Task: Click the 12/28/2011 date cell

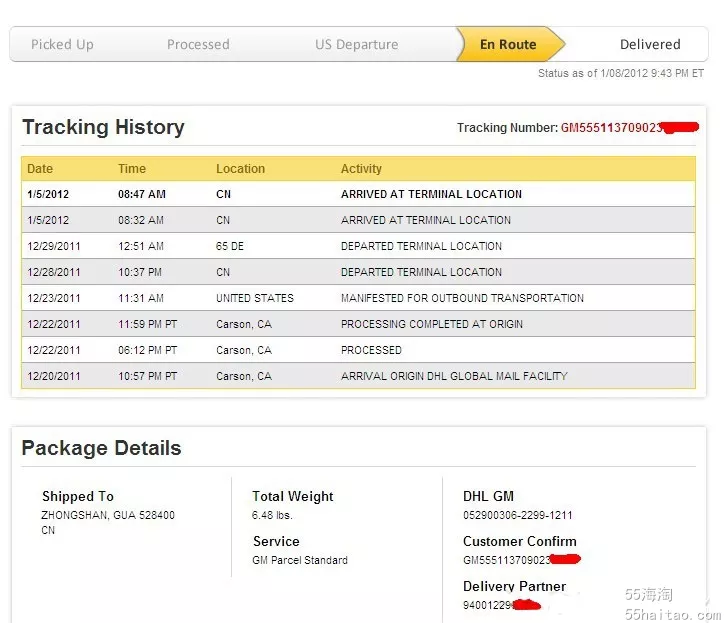Action: (54, 272)
